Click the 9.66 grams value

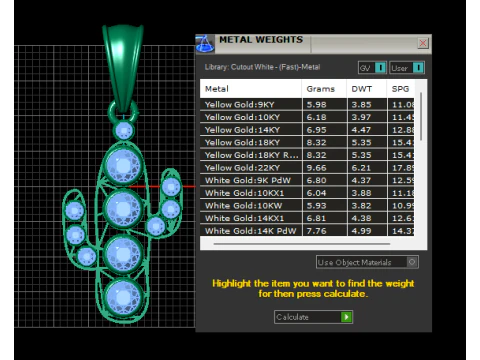click(316, 168)
